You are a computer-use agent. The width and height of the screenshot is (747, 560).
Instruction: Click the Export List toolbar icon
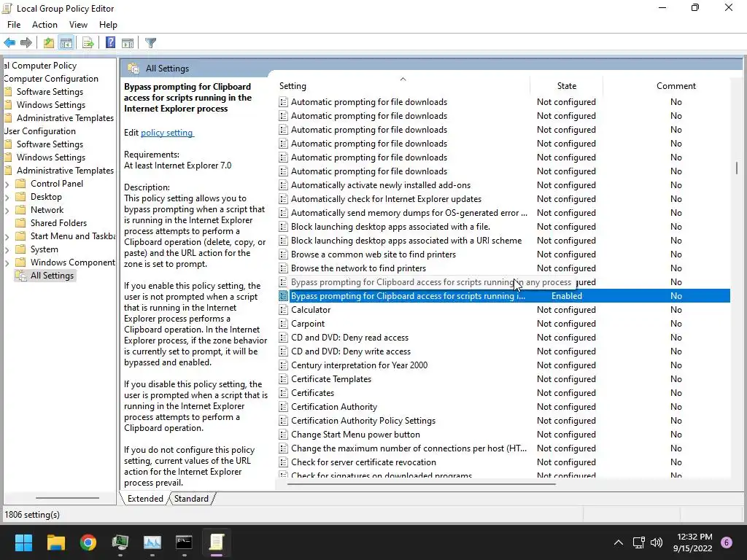[88, 43]
